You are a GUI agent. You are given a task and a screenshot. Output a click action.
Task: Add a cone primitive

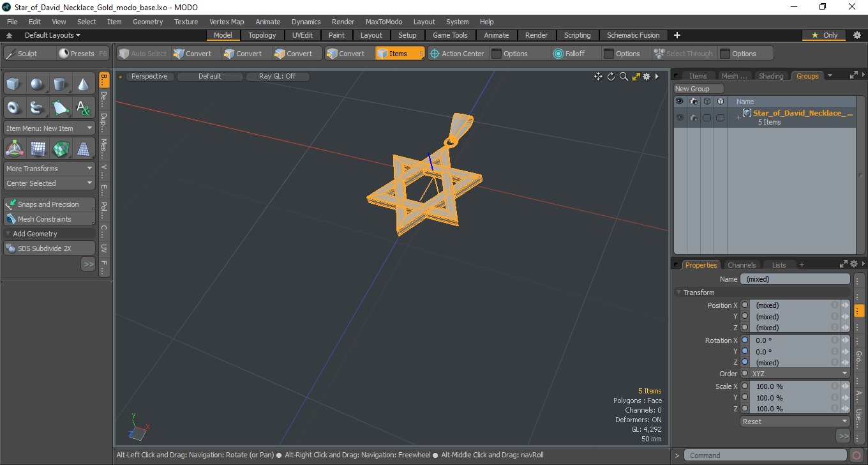84,84
